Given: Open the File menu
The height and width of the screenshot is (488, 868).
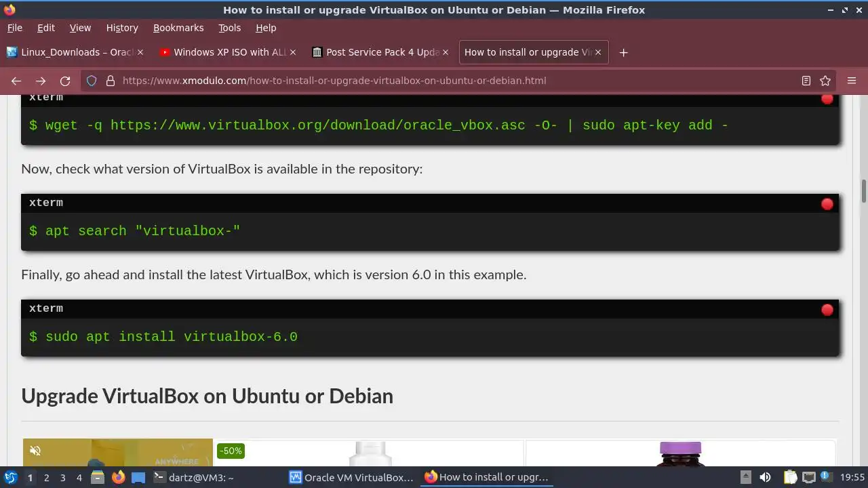Looking at the screenshot, I should coord(15,28).
